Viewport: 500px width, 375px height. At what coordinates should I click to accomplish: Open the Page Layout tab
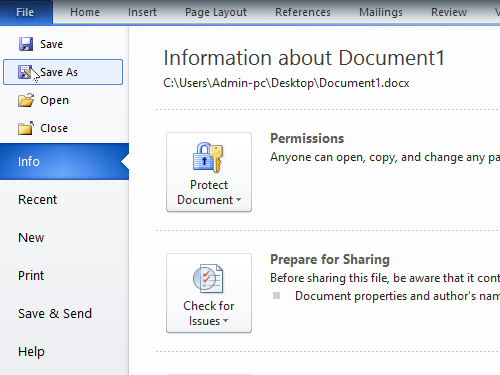coord(216,12)
